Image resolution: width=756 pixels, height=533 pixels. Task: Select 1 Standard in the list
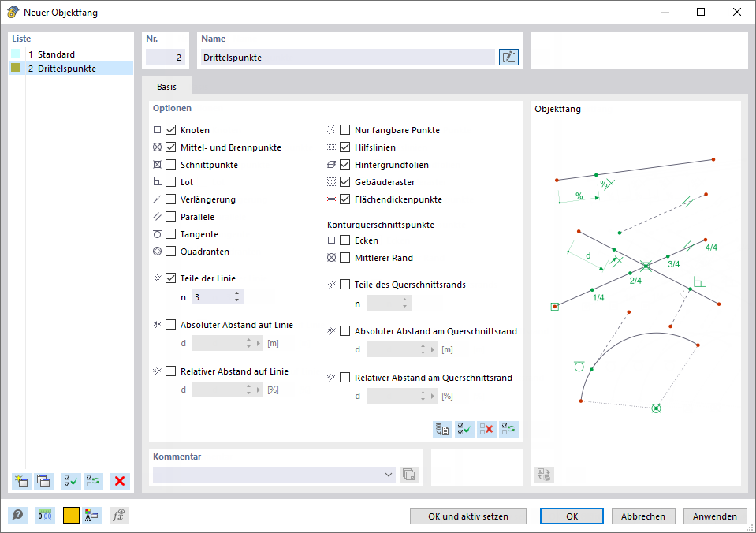71,54
